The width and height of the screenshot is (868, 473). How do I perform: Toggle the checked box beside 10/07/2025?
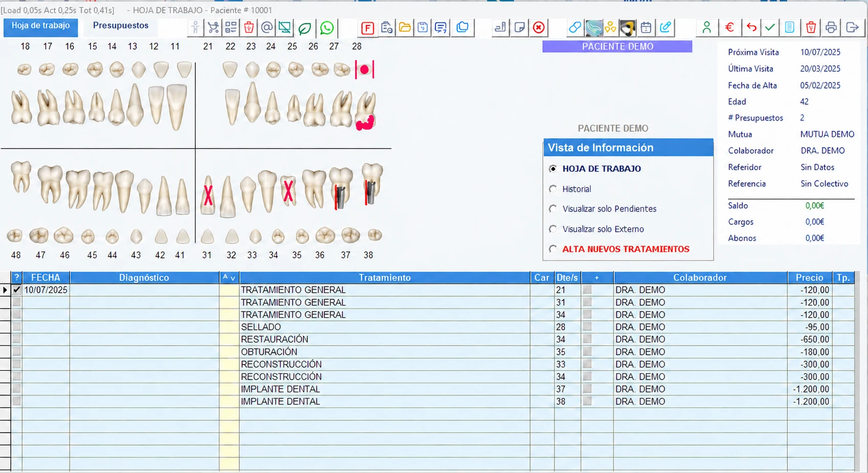click(17, 290)
